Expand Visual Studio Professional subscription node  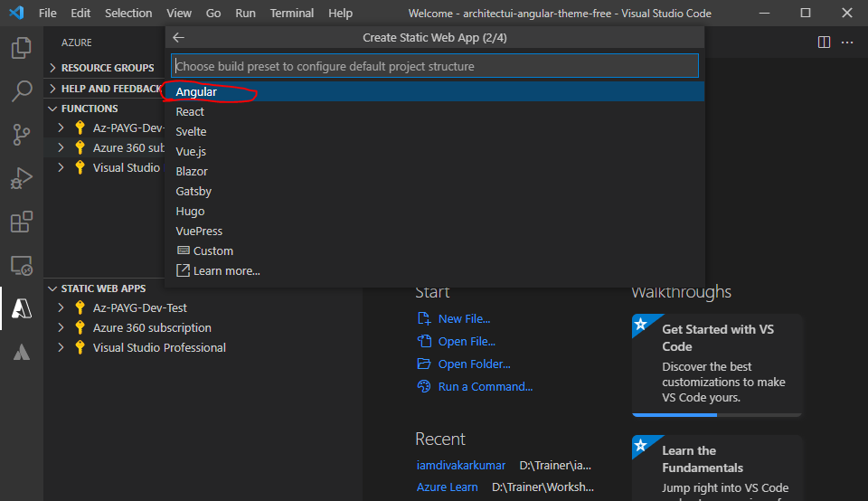click(x=61, y=347)
